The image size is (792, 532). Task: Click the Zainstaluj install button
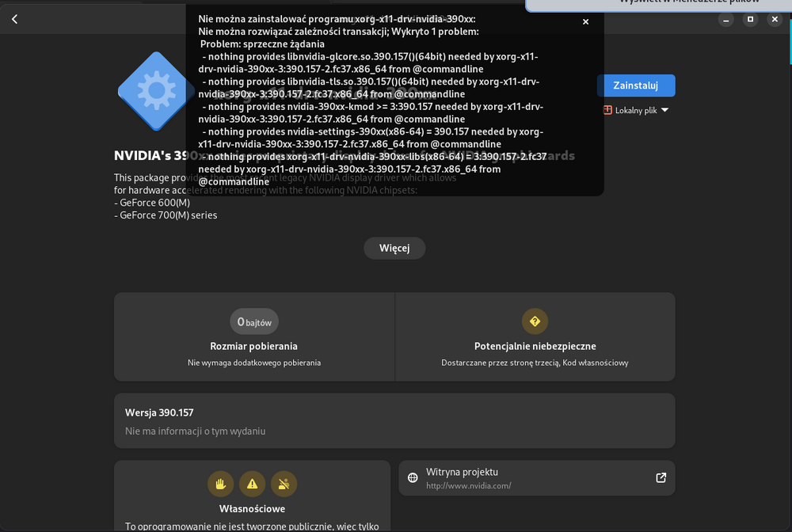click(635, 85)
